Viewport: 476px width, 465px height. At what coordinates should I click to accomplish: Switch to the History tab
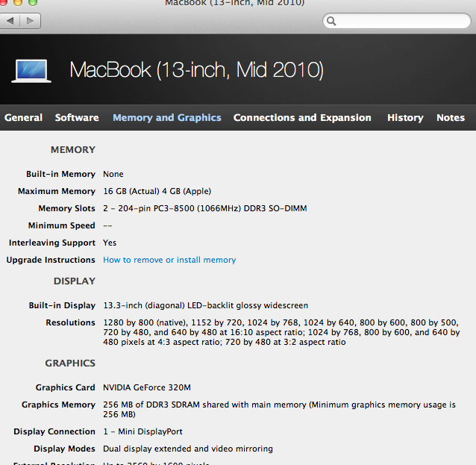pyautogui.click(x=405, y=118)
